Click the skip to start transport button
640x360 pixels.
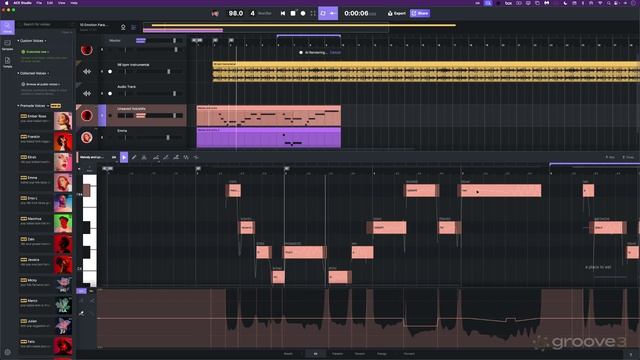click(x=283, y=13)
